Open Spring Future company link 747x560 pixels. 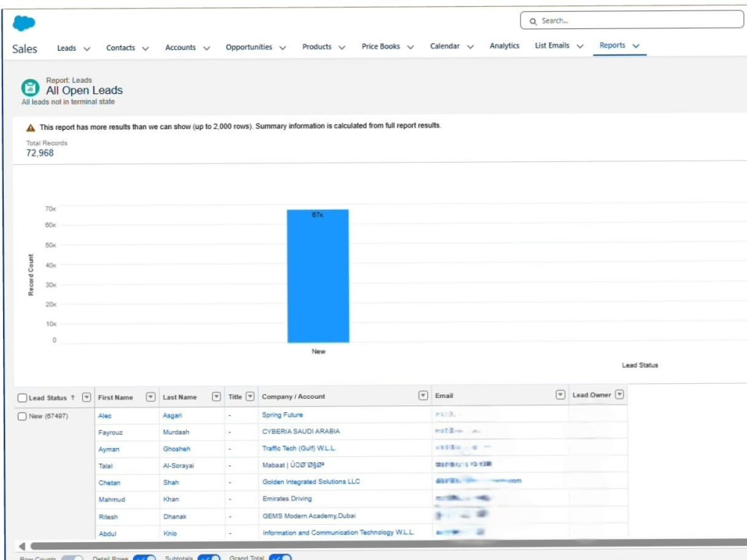coord(282,414)
